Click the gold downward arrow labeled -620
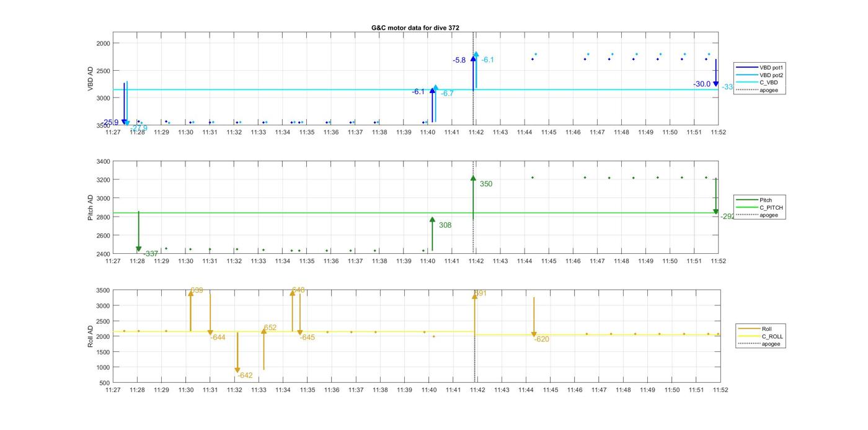Image resolution: width=868 pixels, height=430 pixels. point(534,317)
